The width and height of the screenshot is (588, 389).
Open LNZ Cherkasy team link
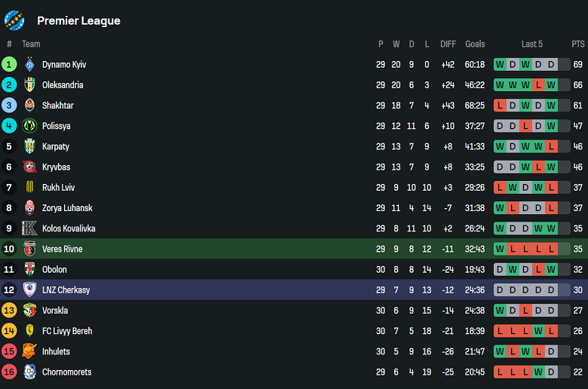click(x=66, y=289)
